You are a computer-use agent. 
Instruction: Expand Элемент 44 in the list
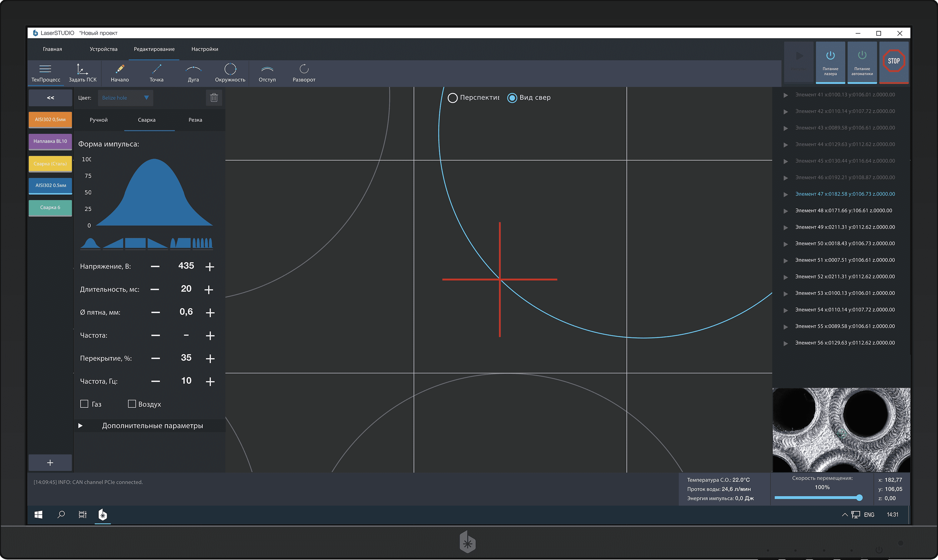785,145
